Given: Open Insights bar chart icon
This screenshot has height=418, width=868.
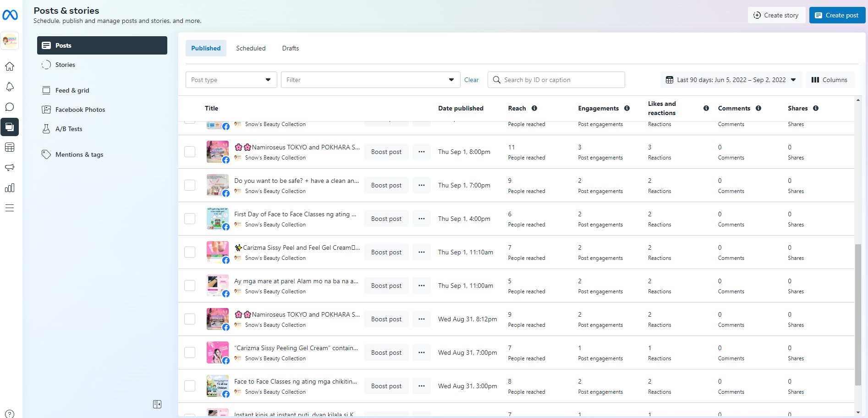Looking at the screenshot, I should pyautogui.click(x=10, y=187).
